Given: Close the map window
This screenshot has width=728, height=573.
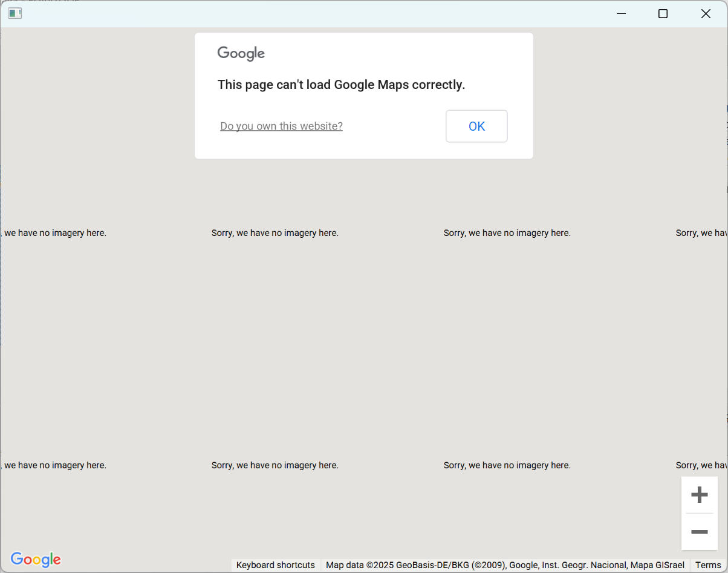Looking at the screenshot, I should [x=705, y=14].
